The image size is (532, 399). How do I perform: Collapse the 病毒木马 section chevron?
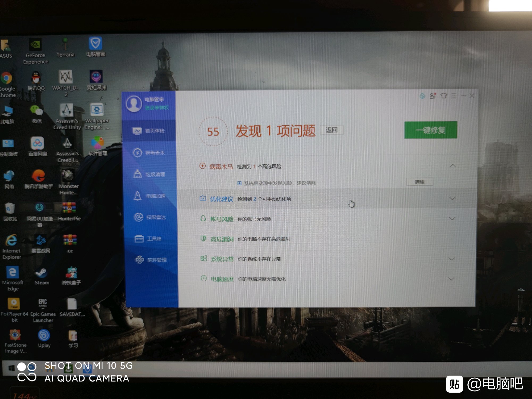[x=452, y=166]
